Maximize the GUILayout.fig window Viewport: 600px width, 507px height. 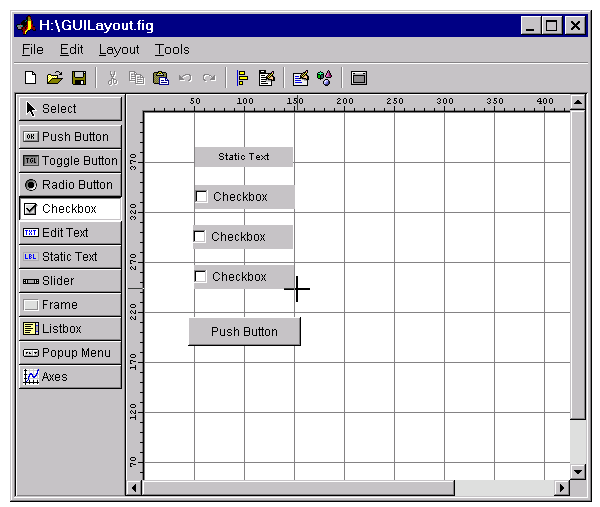coord(551,26)
